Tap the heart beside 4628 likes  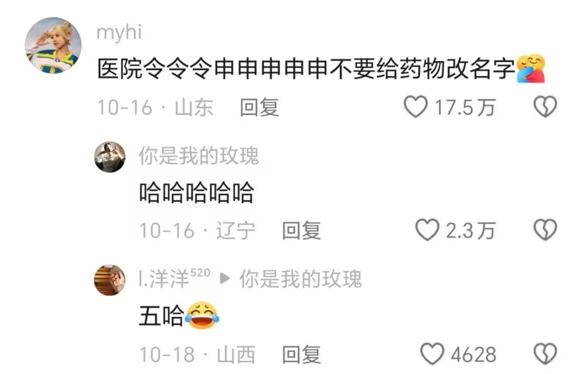[432, 354]
